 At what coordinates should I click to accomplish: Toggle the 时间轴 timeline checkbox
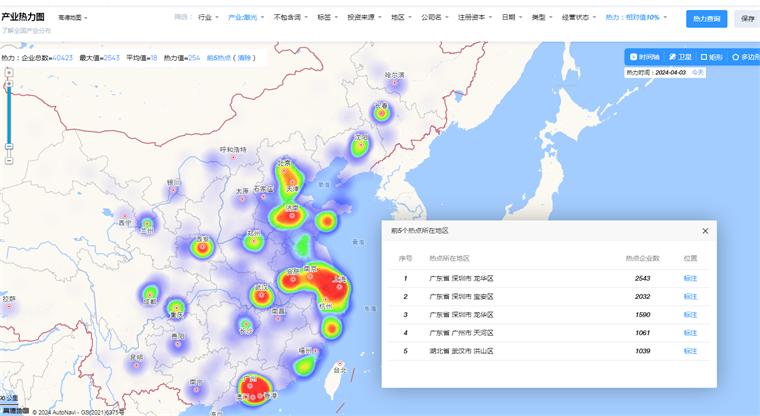(644, 57)
